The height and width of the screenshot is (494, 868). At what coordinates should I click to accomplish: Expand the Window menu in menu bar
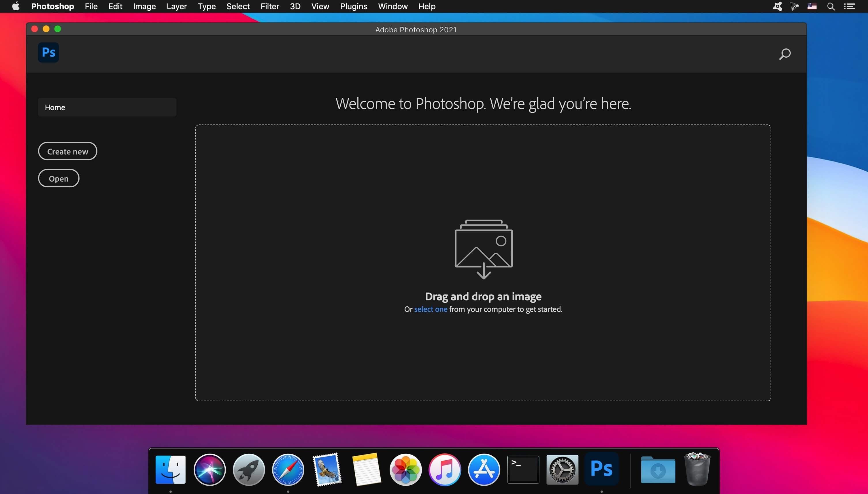[393, 6]
